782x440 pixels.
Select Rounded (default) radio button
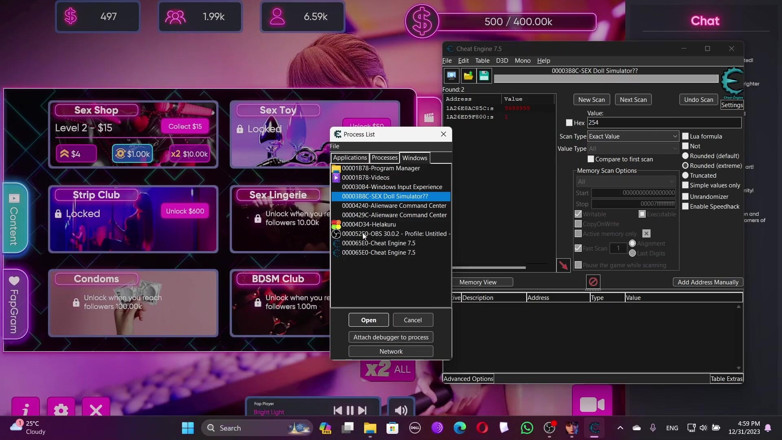click(x=685, y=156)
